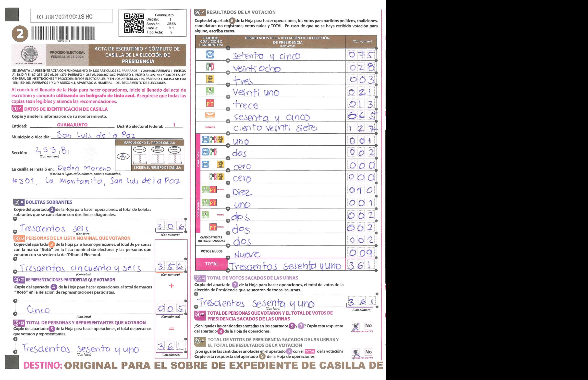Screen dimensions: 588x380
Task: Click the Instituto Nacional Electoral emblem
Action: click(x=29, y=55)
